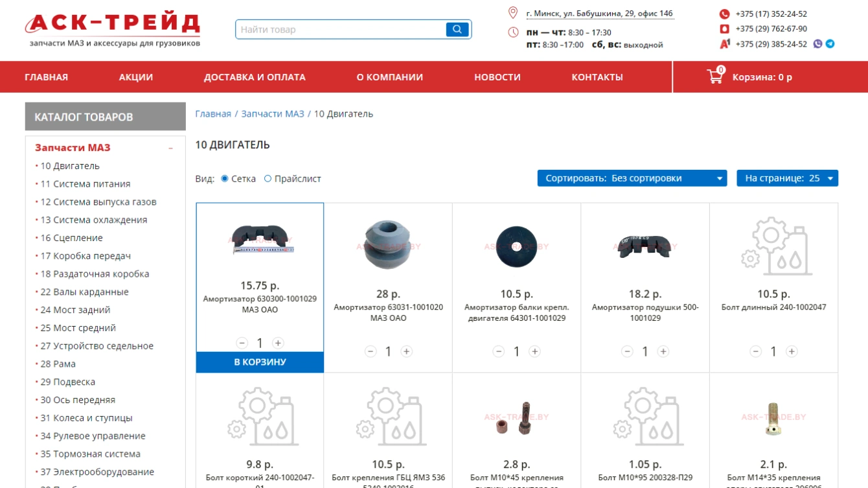This screenshot has width=868, height=488.
Task: Click the phone number +375 (29) 385-24-52
Action: tap(771, 44)
